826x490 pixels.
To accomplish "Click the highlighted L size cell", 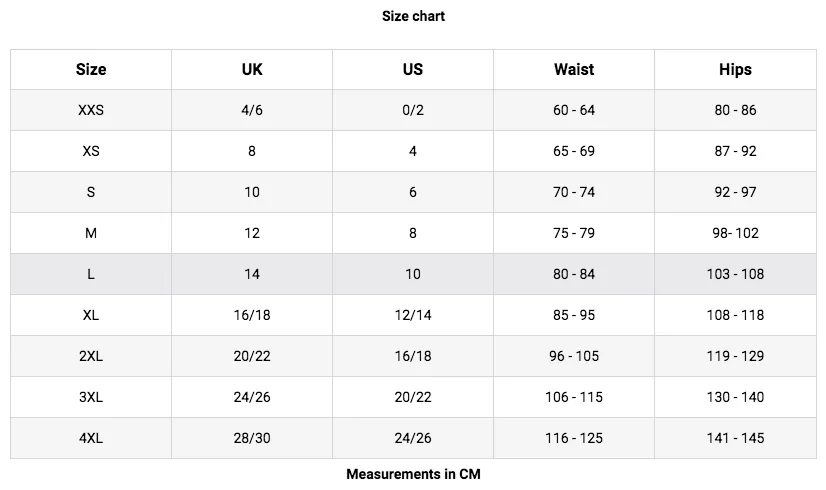I will click(91, 274).
